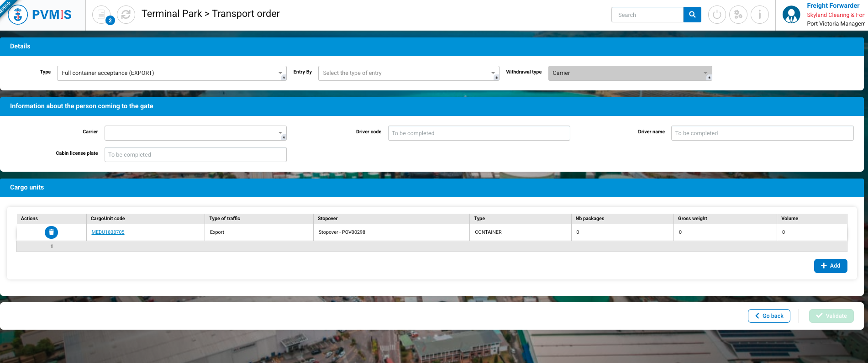Open the Type dropdown
The width and height of the screenshot is (868, 363).
[x=171, y=73]
